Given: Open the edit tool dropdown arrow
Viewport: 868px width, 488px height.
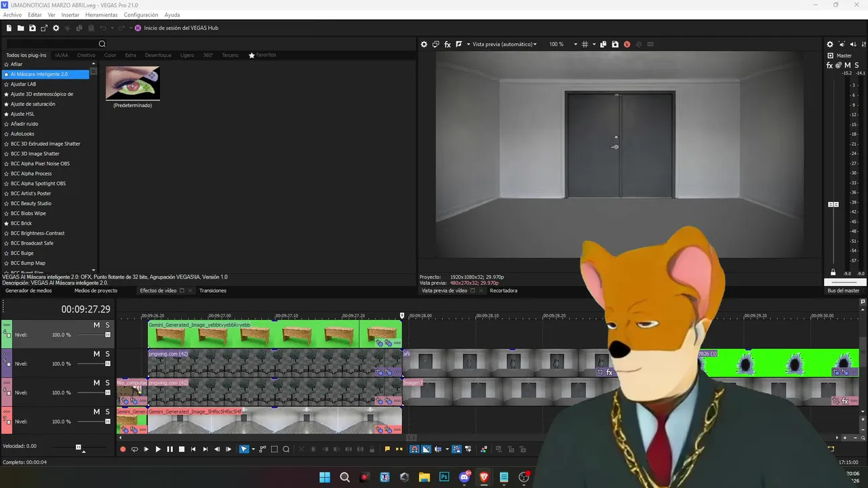Looking at the screenshot, I should pos(253,449).
